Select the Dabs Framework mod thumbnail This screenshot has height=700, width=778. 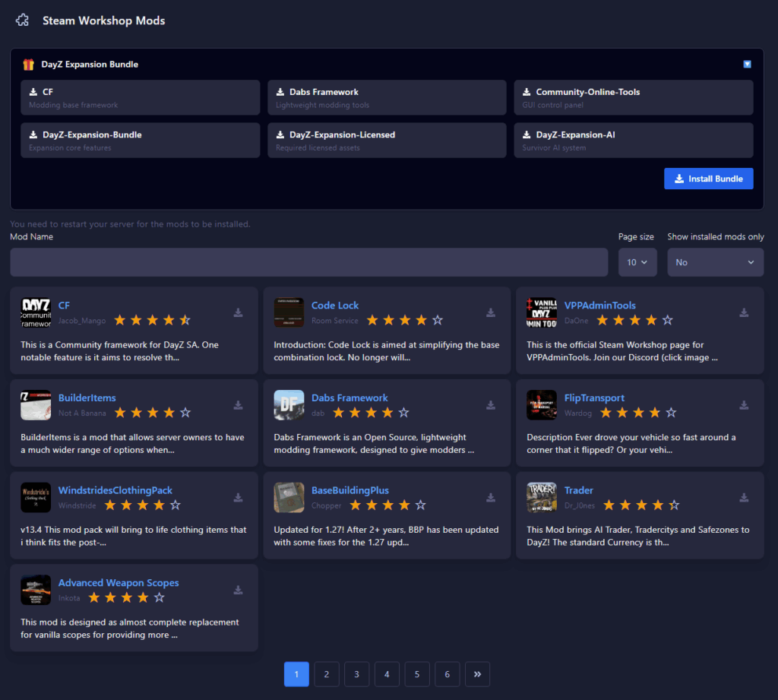pos(289,405)
